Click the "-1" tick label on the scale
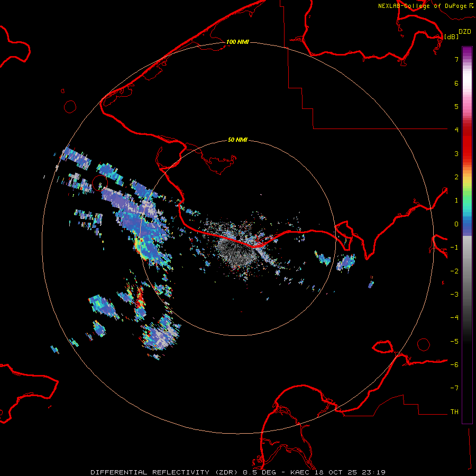Screen dimensions: 476x476 [x=454, y=248]
